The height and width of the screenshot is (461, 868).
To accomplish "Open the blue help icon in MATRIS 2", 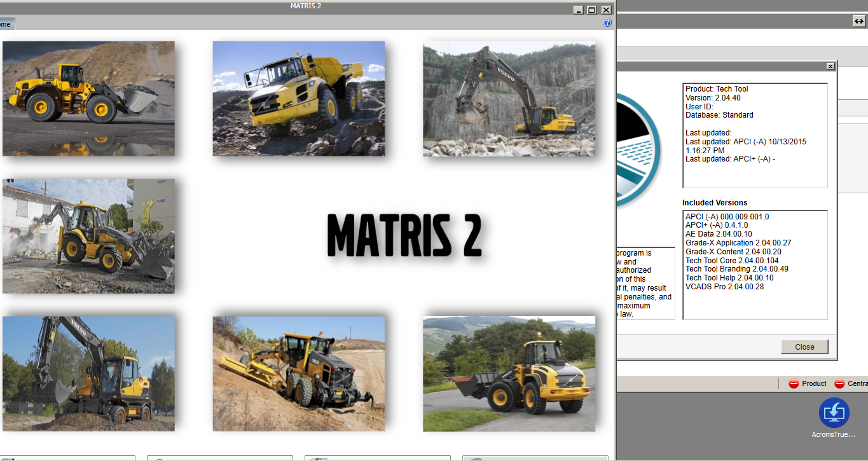I will [607, 22].
